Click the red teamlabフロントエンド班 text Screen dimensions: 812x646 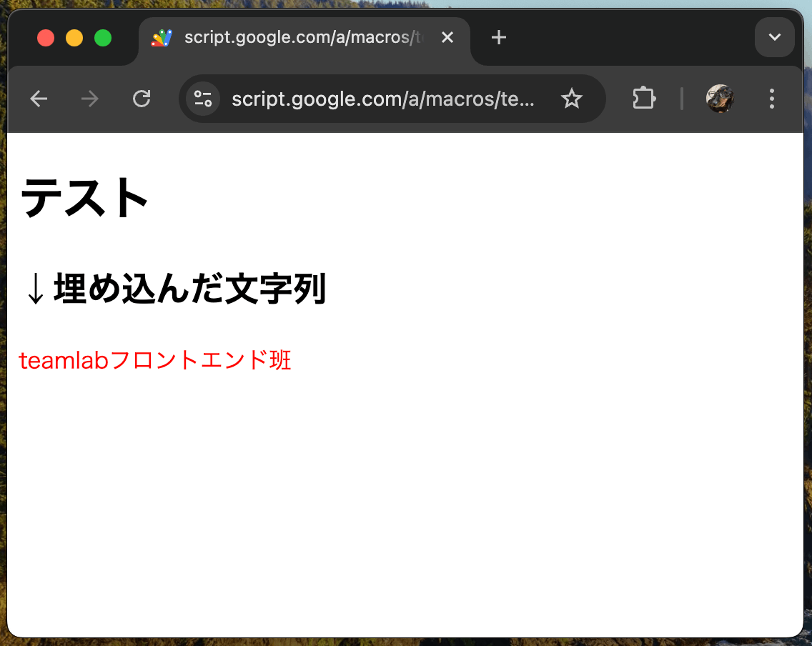[x=155, y=360]
